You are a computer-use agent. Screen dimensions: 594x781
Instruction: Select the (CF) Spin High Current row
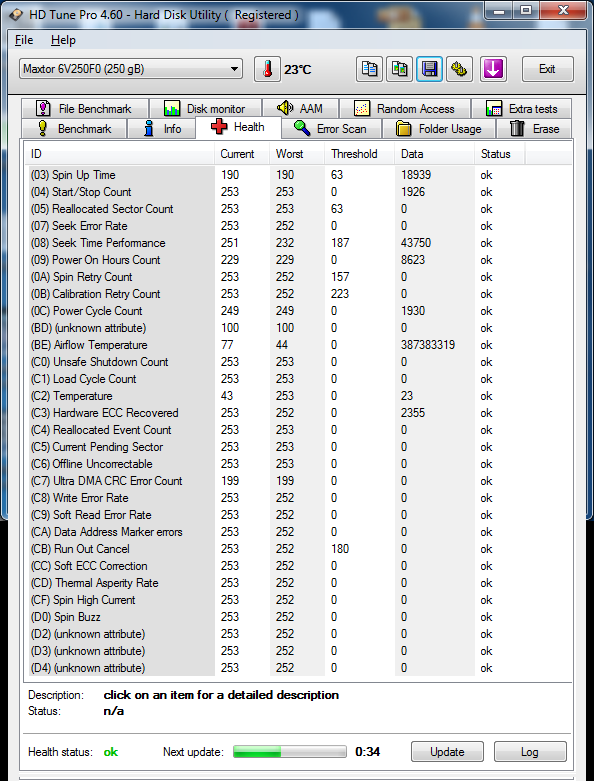click(x=298, y=599)
